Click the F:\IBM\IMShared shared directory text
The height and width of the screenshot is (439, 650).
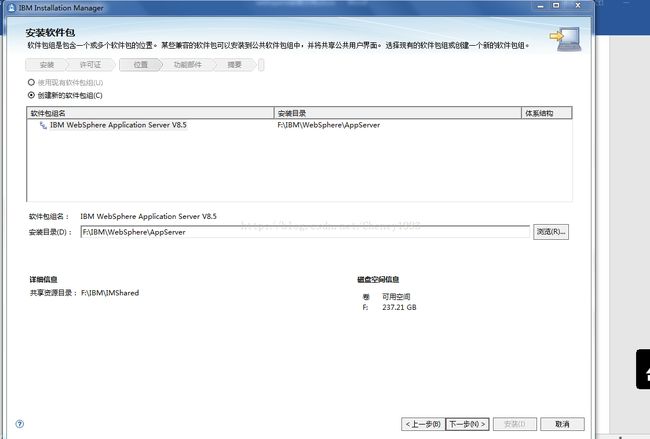(110, 293)
